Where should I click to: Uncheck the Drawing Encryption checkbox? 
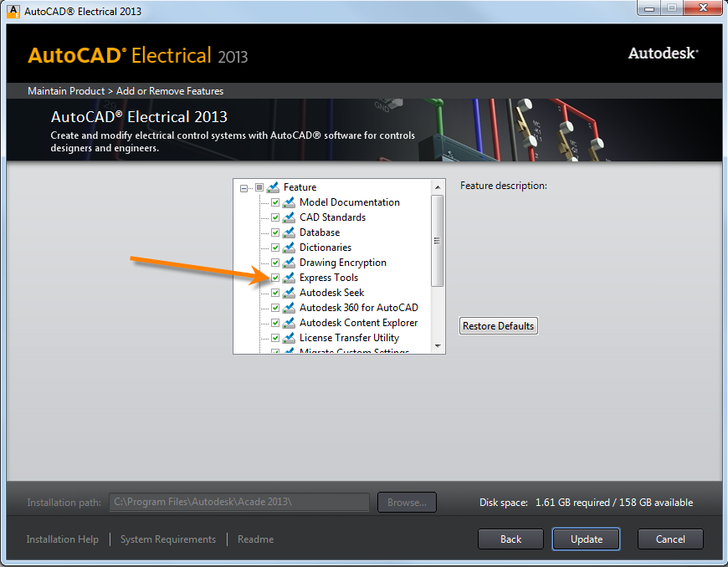pos(275,263)
